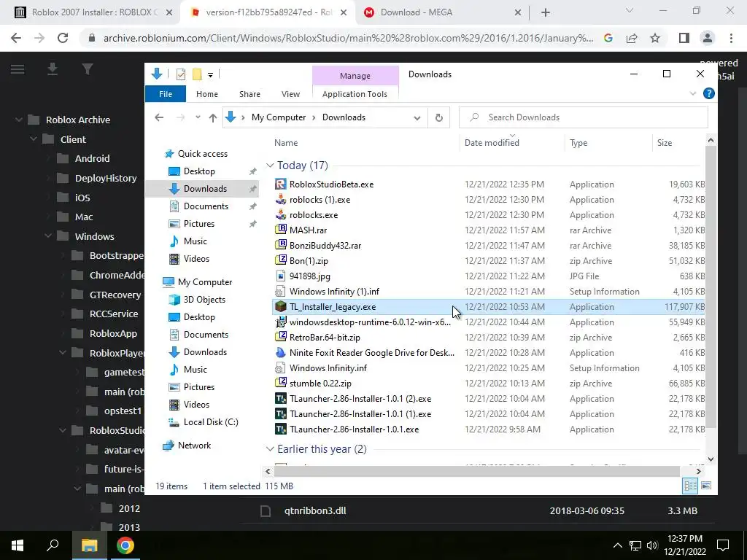Open the notifications action center
Viewport: 747px width, 560px height.
723,545
